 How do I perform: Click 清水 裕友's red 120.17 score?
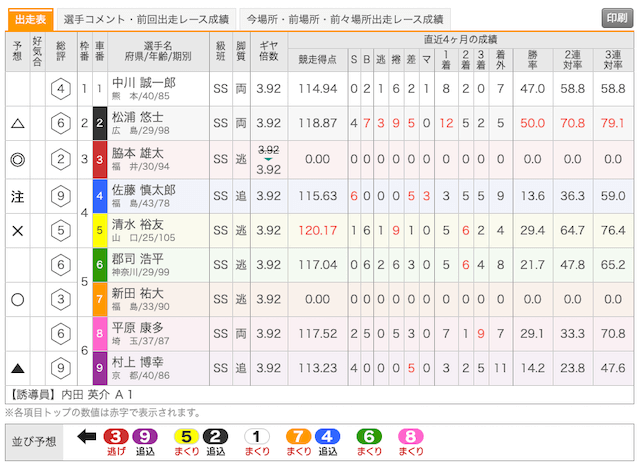coord(318,229)
